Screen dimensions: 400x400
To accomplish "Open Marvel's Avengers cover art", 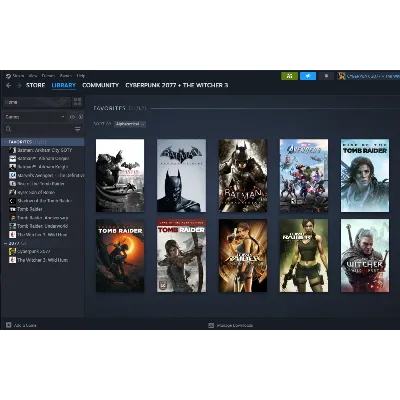I will [x=304, y=175].
